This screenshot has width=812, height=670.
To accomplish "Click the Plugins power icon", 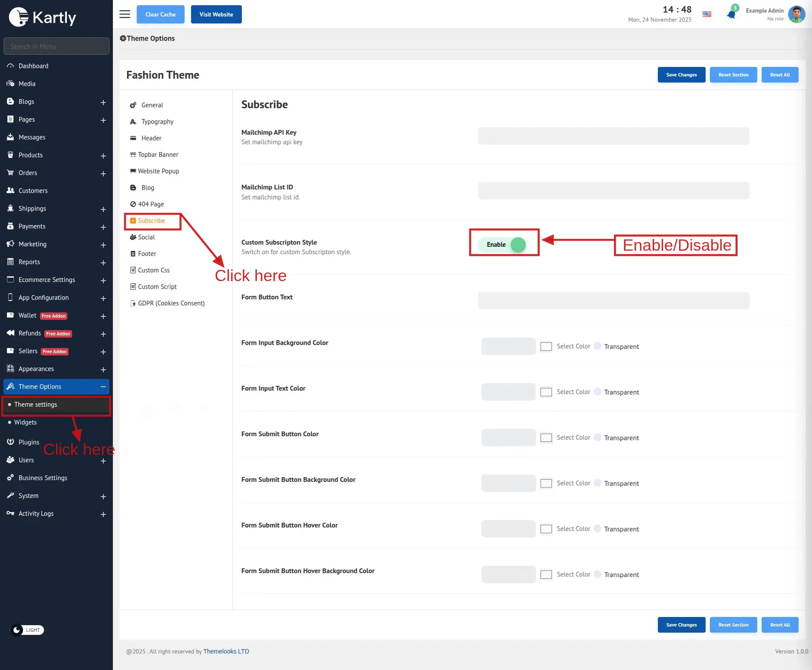I will coord(10,442).
